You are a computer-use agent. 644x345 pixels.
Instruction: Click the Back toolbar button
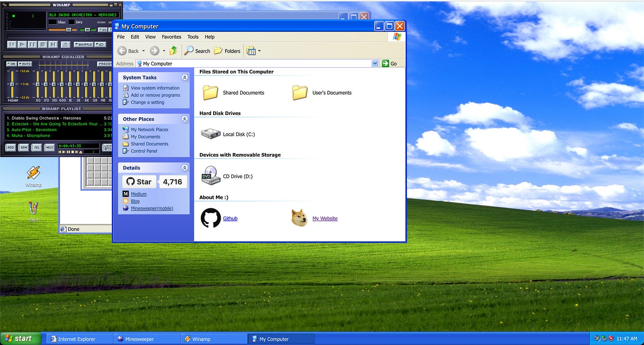[x=128, y=51]
